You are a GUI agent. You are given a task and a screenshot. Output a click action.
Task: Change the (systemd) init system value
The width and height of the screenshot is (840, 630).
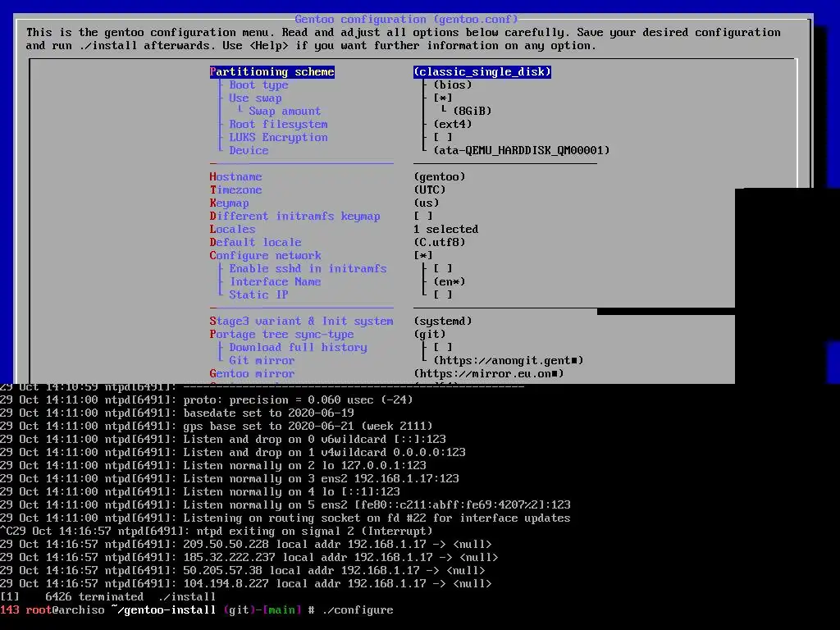(443, 321)
